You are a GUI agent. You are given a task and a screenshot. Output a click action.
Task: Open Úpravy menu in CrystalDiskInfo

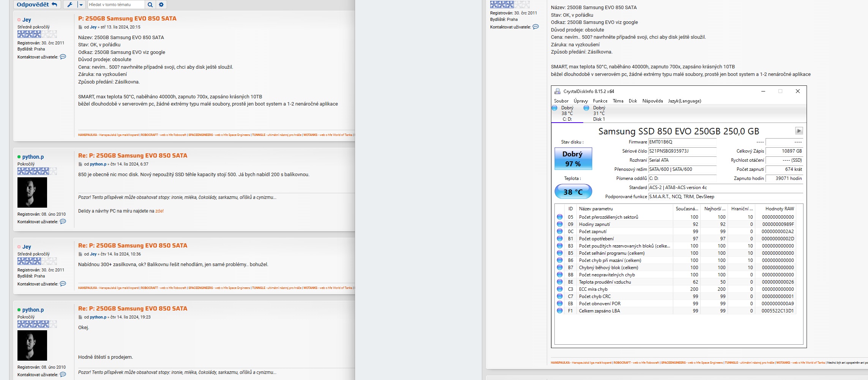click(x=581, y=101)
